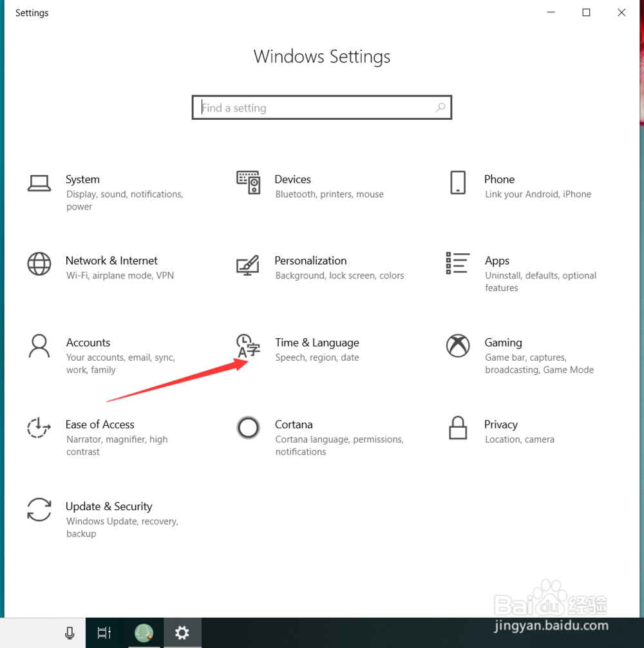Click the green round app icon in taskbar
This screenshot has height=648, width=644.
point(144,633)
